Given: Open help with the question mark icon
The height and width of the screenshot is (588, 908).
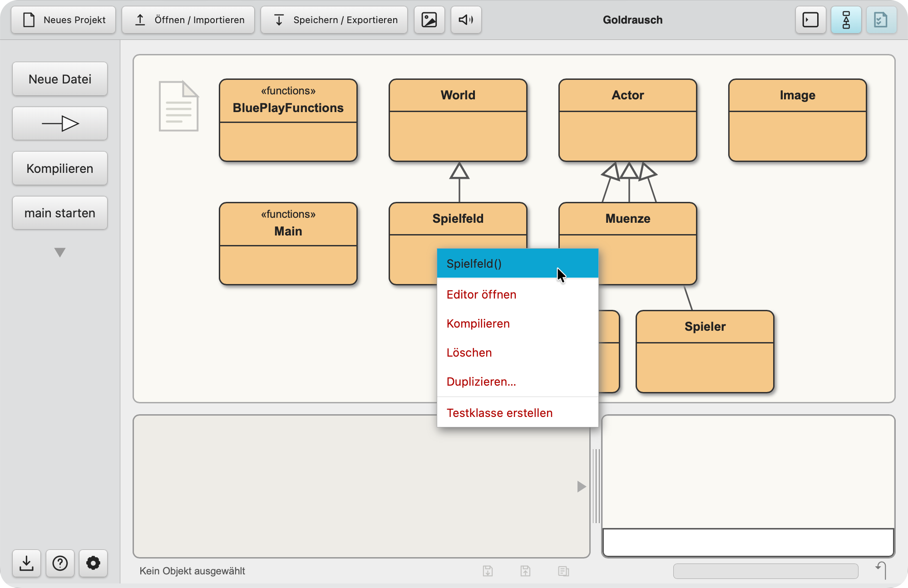Looking at the screenshot, I should click(x=60, y=563).
